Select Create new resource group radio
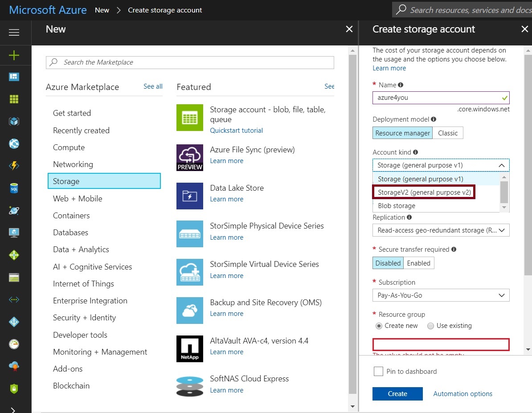The image size is (532, 413). tap(379, 326)
